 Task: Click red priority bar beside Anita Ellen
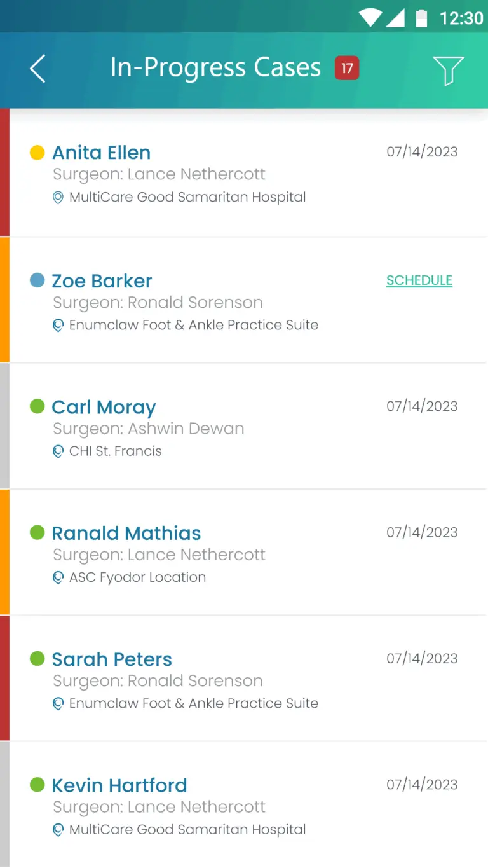(x=4, y=173)
